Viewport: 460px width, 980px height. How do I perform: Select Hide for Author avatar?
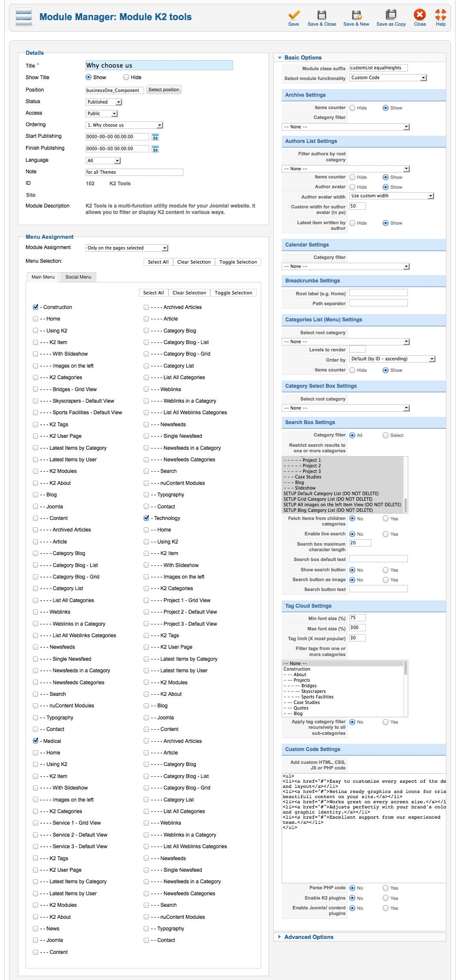pos(352,187)
